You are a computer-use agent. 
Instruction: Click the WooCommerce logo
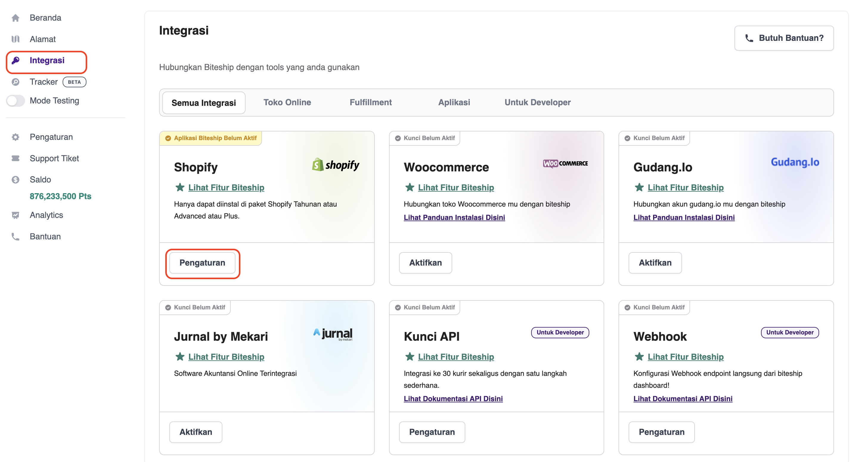click(x=565, y=163)
